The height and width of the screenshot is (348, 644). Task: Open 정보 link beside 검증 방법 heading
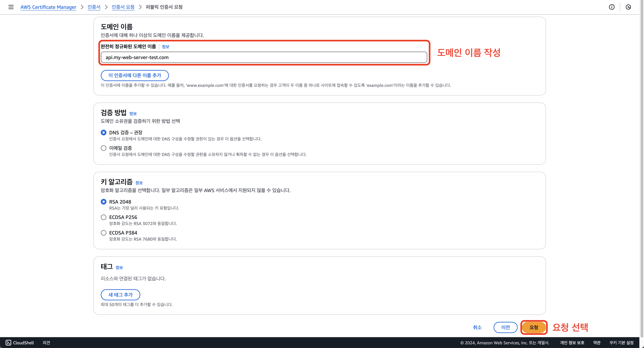pyautogui.click(x=133, y=114)
